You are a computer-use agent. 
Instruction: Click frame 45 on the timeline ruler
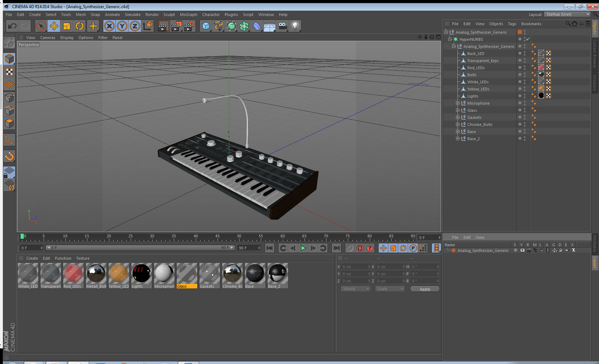217,237
